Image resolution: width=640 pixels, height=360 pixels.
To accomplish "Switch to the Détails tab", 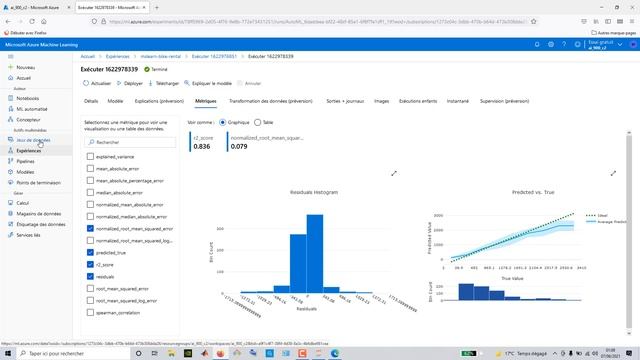I will click(91, 101).
